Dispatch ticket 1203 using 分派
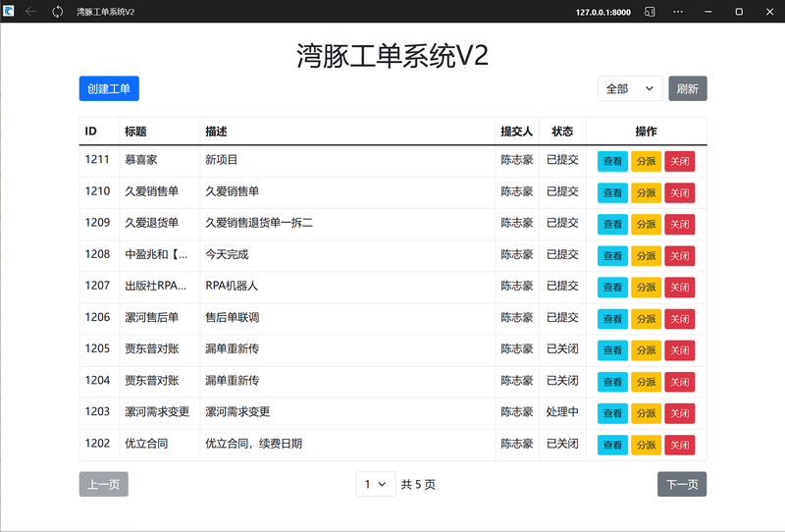 (x=646, y=413)
